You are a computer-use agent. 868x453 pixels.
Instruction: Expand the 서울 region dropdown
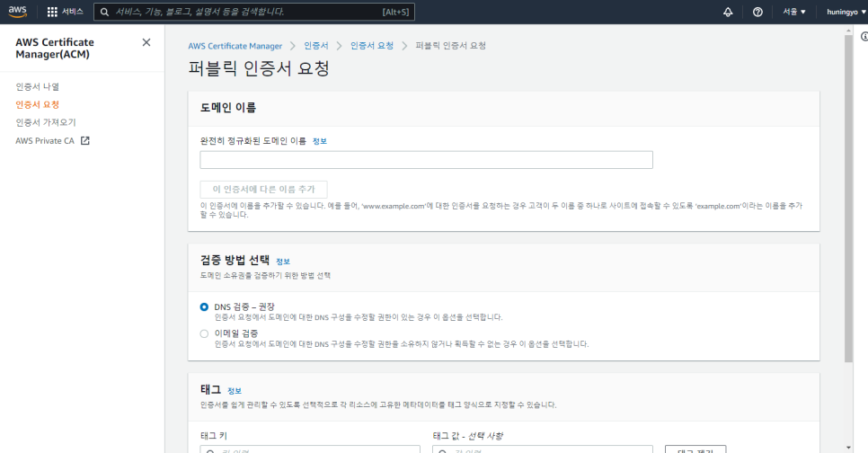tap(793, 12)
